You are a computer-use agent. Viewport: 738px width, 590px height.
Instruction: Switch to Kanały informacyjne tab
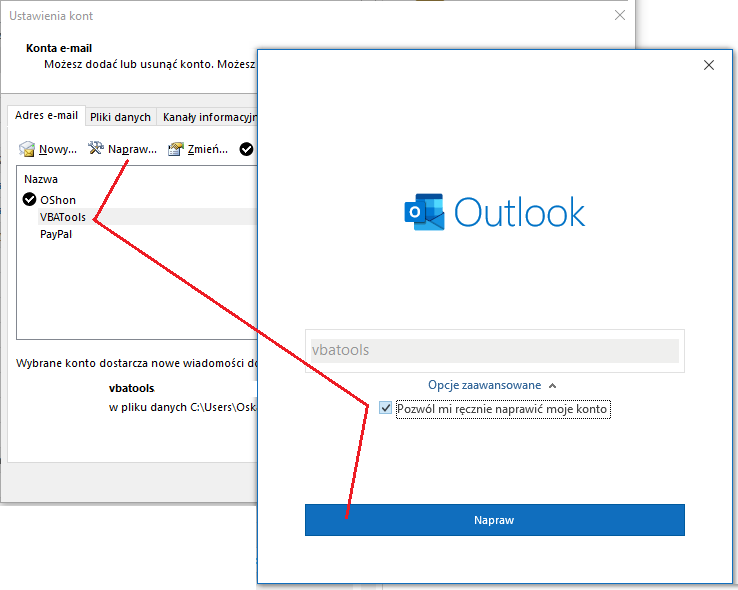pos(209,117)
